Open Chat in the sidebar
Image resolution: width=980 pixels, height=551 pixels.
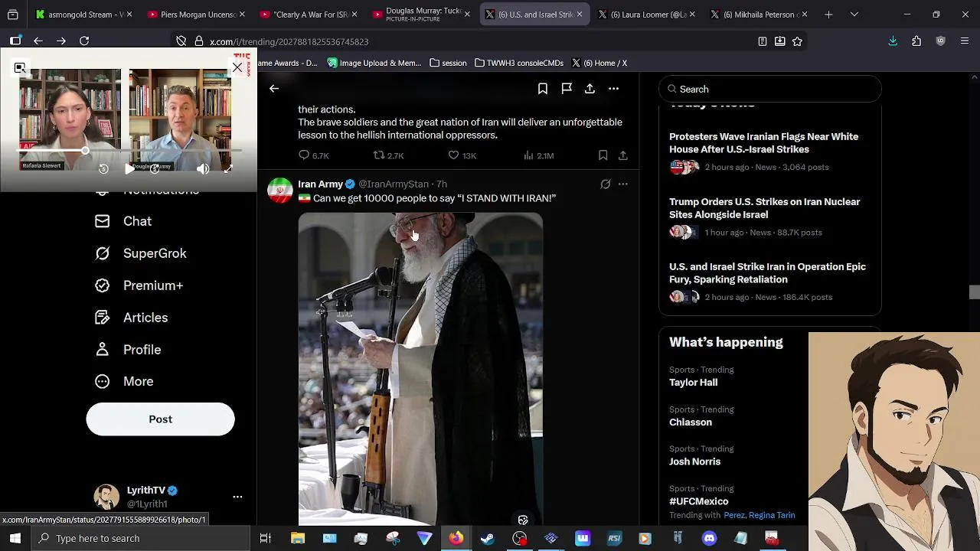coord(123,221)
